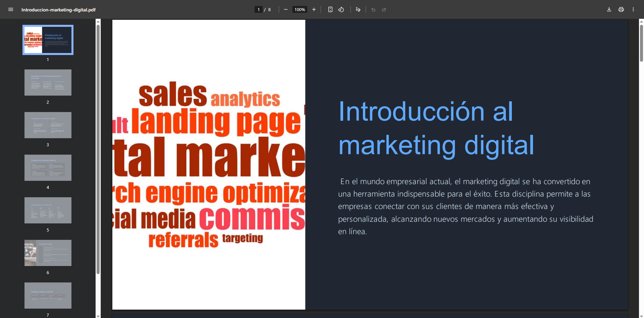Download the PDF file

(609, 10)
